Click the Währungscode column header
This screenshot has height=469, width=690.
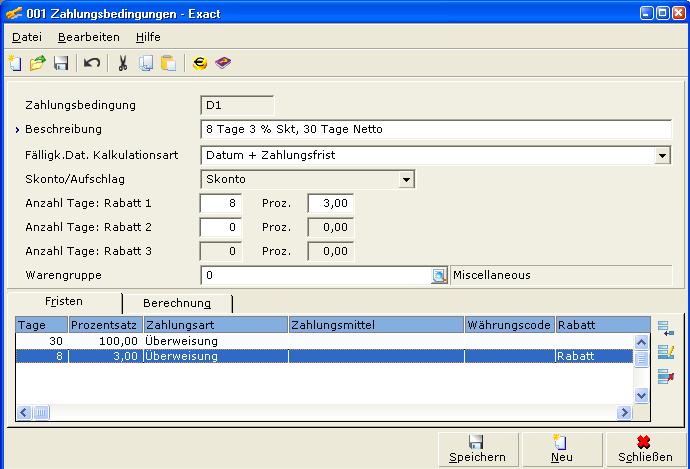tap(510, 325)
